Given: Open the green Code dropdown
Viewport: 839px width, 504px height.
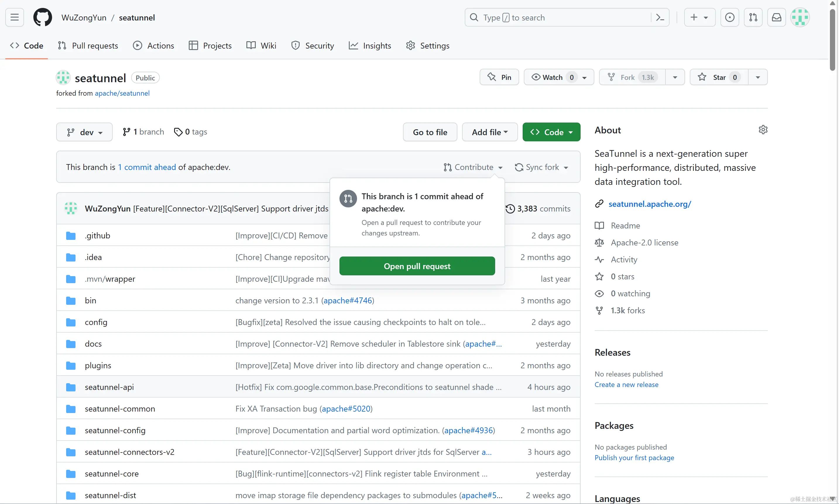Looking at the screenshot, I should pos(551,132).
